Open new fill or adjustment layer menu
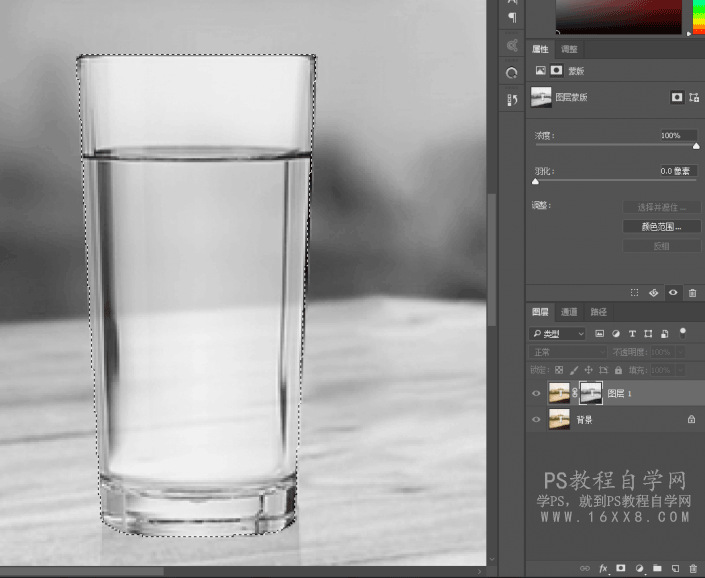Viewport: 705px width, 578px height. point(639,569)
